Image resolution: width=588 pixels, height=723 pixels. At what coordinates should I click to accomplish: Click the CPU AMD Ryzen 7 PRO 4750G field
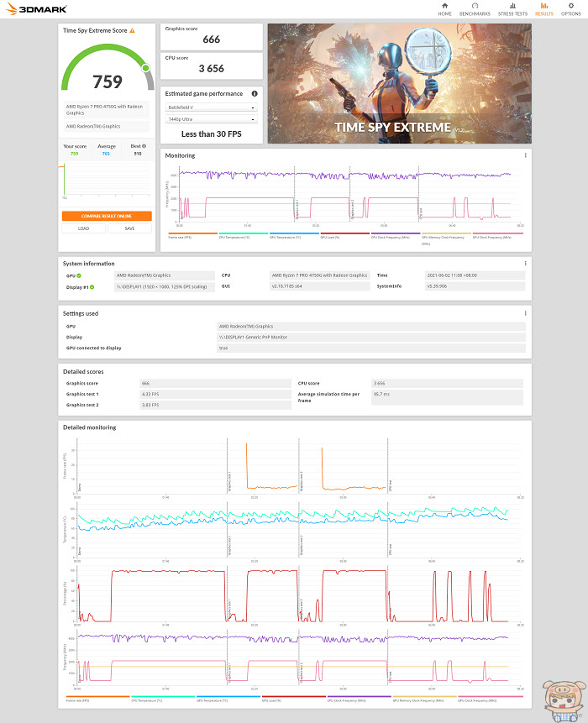319,275
